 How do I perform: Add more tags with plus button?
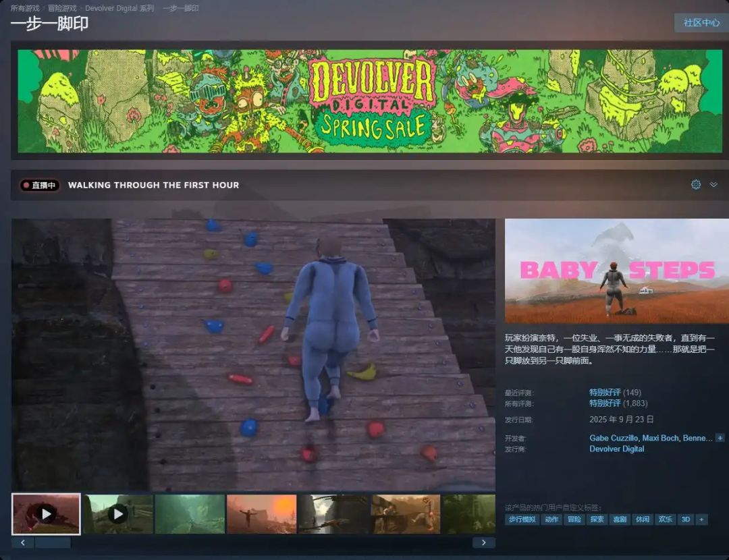point(701,519)
